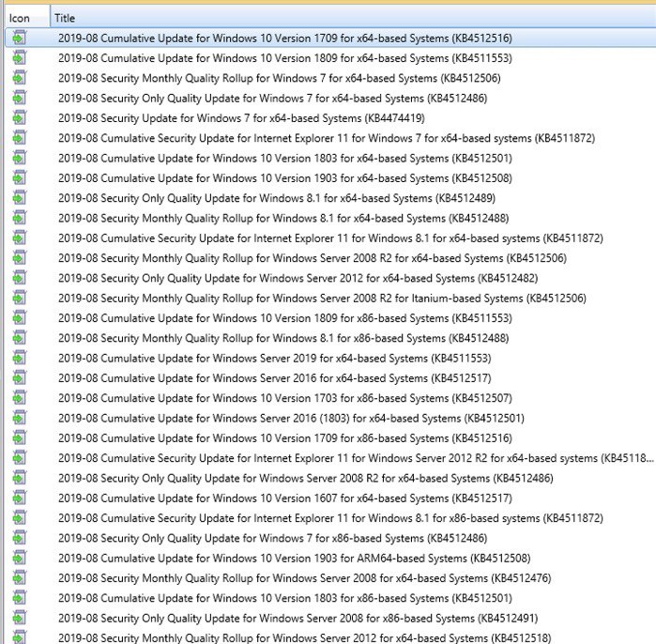This screenshot has height=644, width=656.
Task: Click icon beside Windows 10 Version 1903 x64 update
Action: click(20, 177)
